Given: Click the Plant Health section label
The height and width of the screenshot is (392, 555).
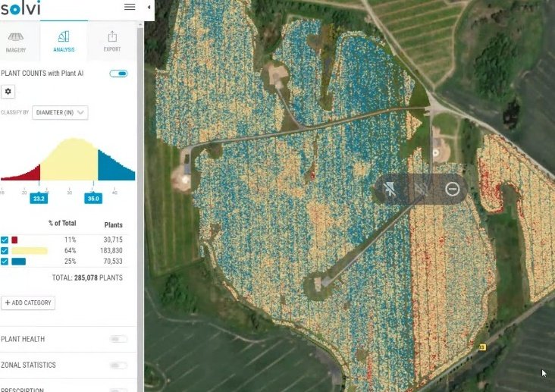Looking at the screenshot, I should [x=23, y=339].
